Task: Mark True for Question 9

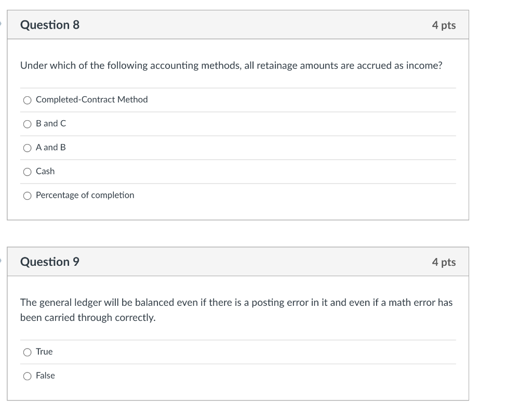Action: 27,352
